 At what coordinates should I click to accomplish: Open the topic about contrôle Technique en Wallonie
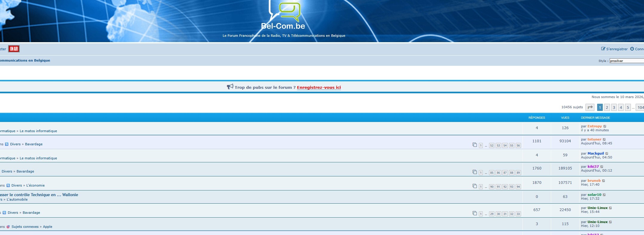39,195
